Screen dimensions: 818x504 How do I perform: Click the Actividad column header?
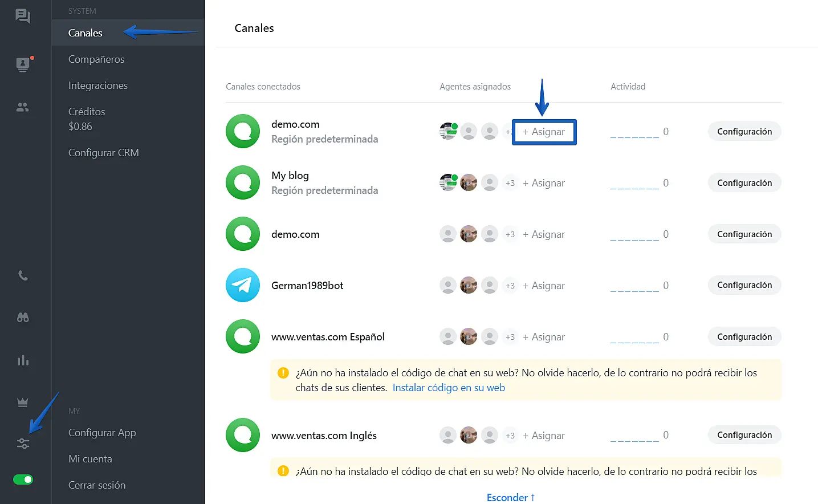[x=628, y=87]
